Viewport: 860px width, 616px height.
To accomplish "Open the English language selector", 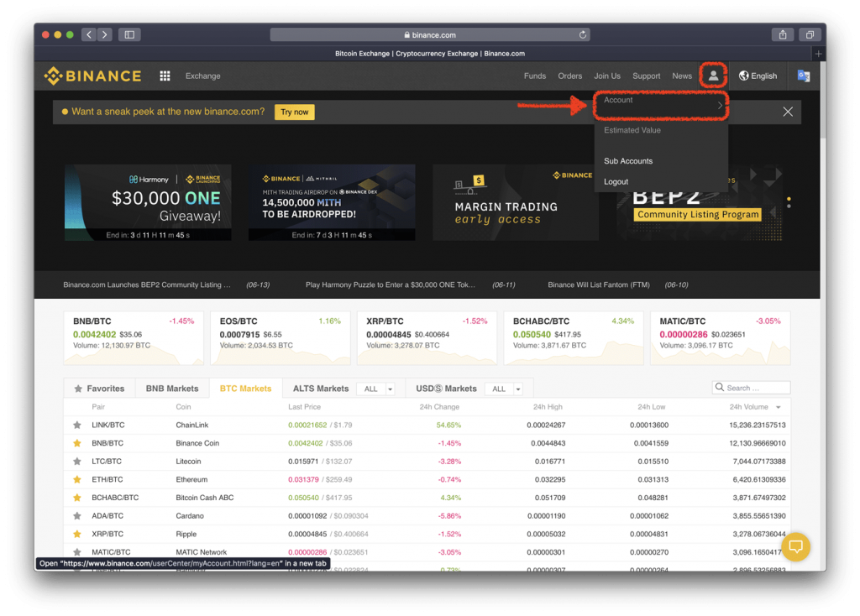I will [758, 76].
